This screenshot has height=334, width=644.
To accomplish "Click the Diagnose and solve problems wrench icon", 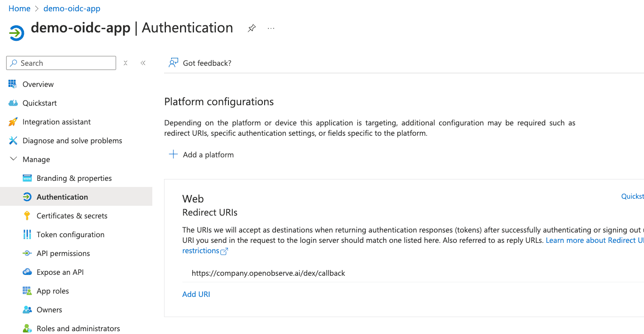I will [x=13, y=140].
